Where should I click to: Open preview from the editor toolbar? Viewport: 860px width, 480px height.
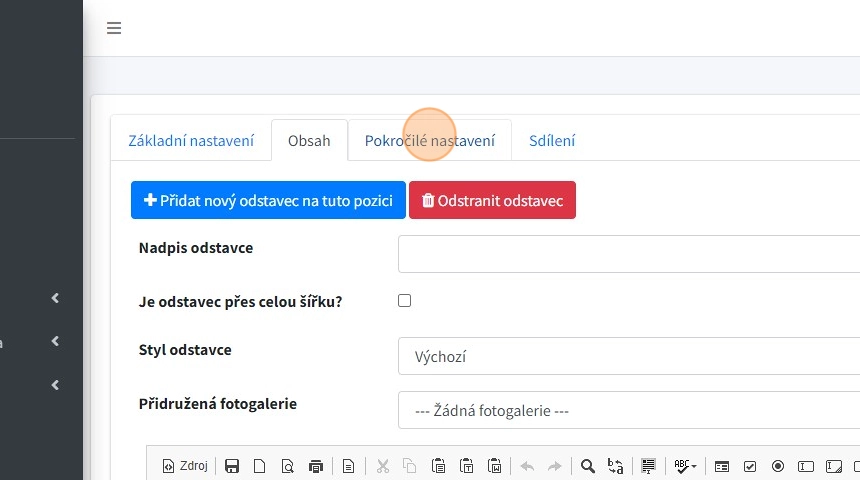pyautogui.click(x=287, y=466)
